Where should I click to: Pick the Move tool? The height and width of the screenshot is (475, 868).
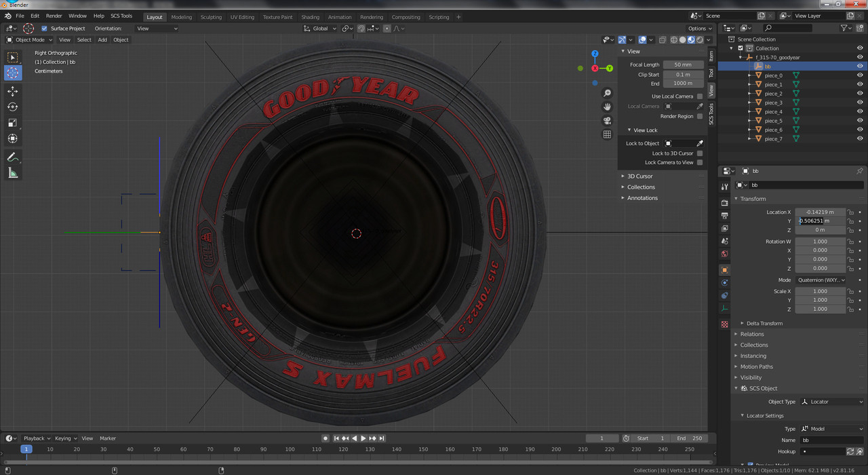pos(13,91)
